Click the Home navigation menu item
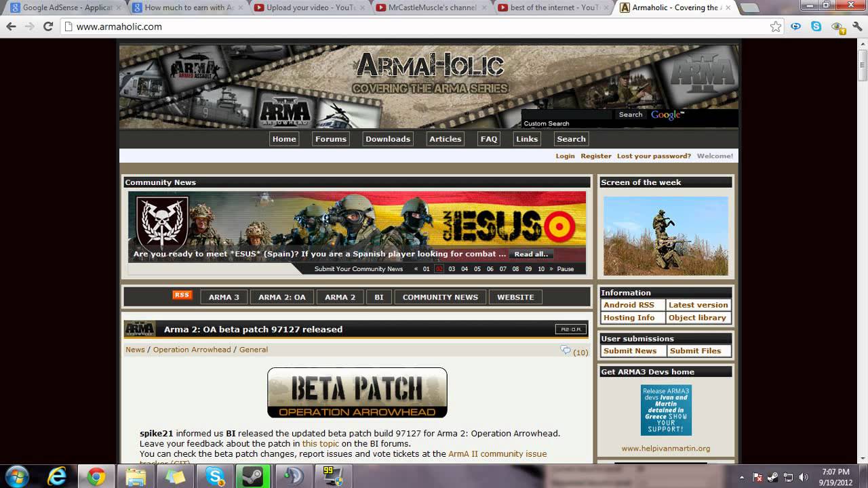The image size is (868, 488). [284, 139]
